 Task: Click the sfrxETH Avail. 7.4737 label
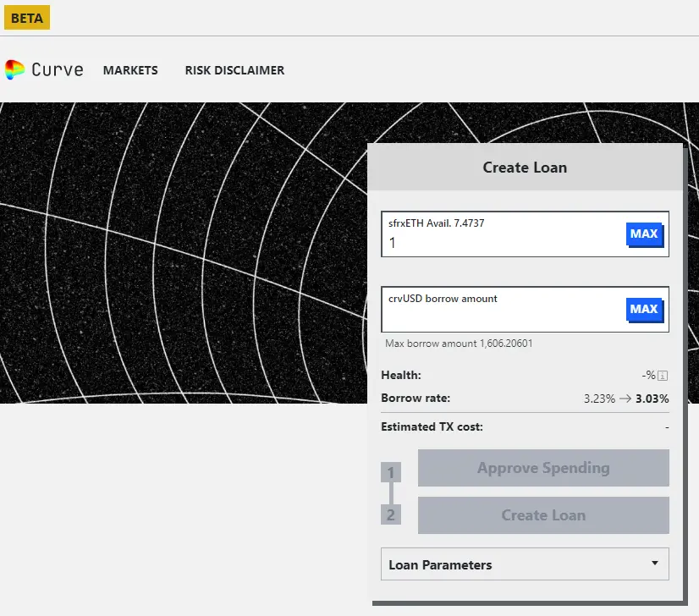click(x=436, y=223)
